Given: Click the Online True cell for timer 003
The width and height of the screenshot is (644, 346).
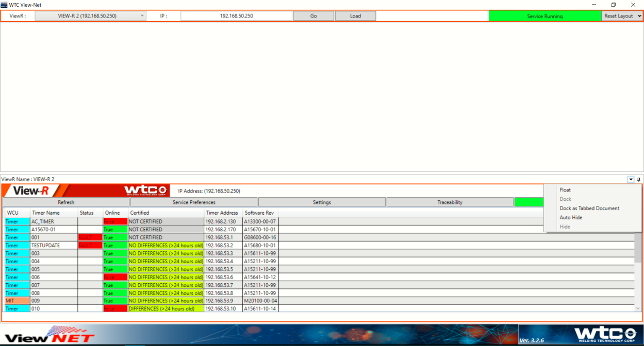Looking at the screenshot, I should pos(115,253).
